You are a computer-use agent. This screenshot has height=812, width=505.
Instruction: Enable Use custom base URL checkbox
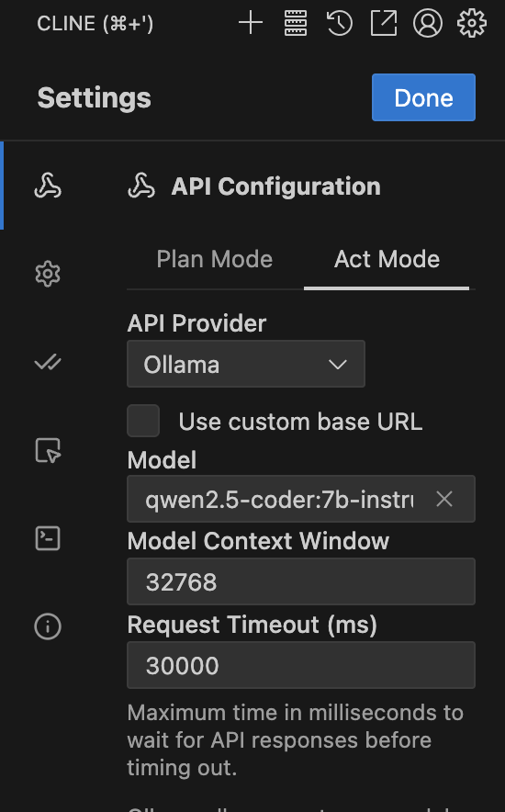(143, 421)
